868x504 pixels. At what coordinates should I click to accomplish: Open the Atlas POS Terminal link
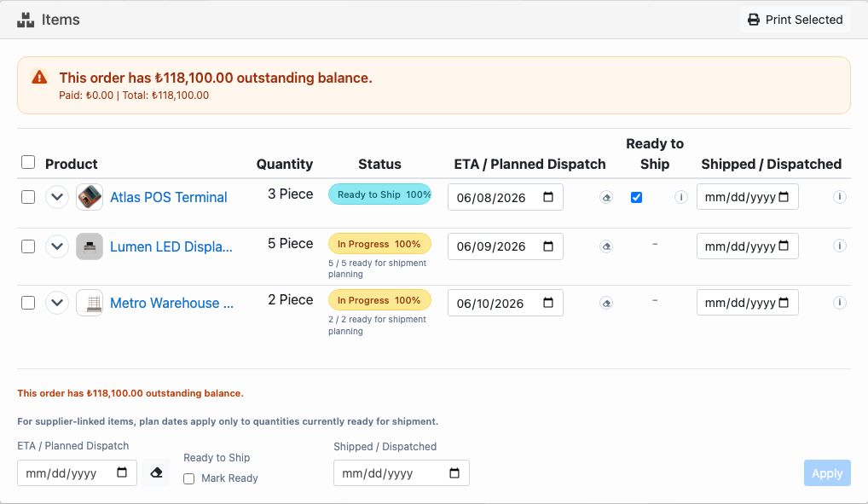[168, 197]
